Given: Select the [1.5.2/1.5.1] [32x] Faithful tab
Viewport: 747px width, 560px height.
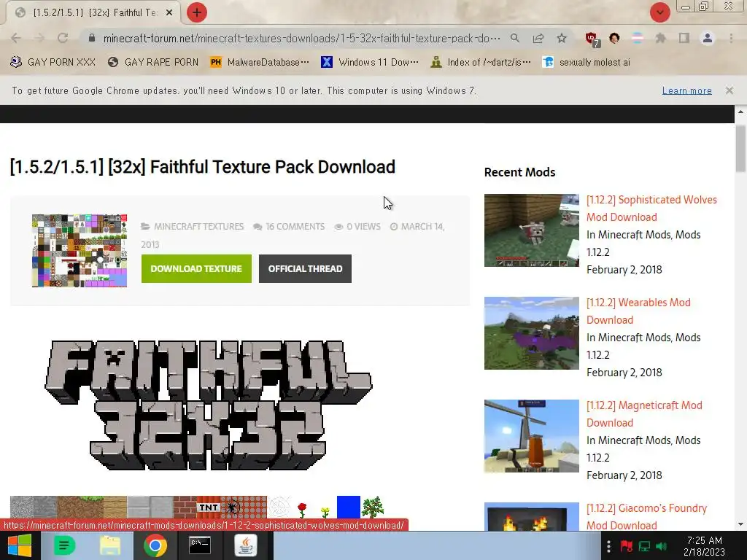Looking at the screenshot, I should tap(93, 13).
